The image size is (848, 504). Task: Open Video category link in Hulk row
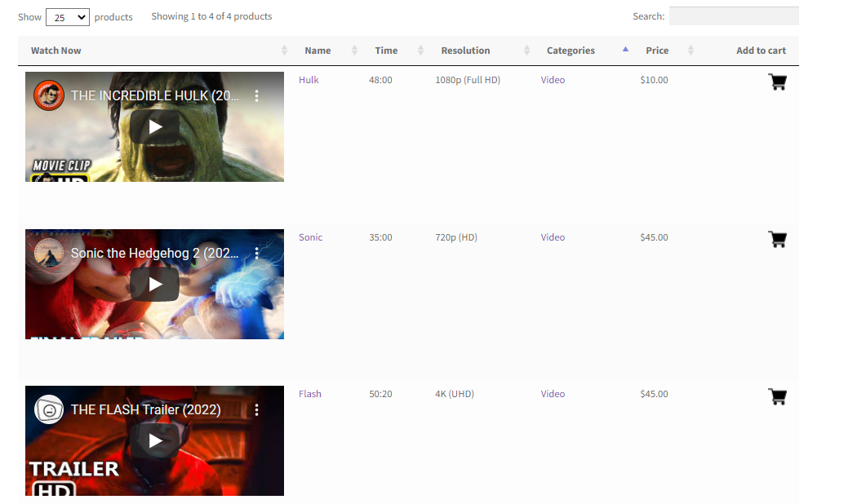(553, 80)
